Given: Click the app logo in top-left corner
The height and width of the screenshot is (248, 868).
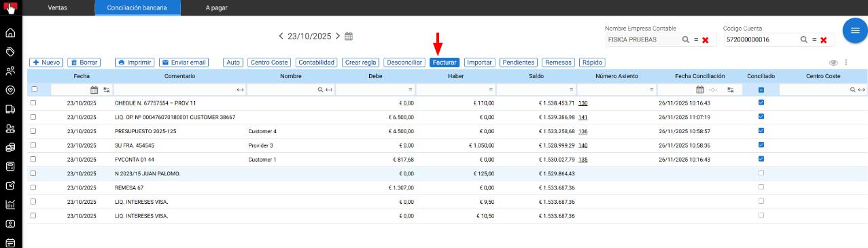Looking at the screenshot, I should point(10,9).
